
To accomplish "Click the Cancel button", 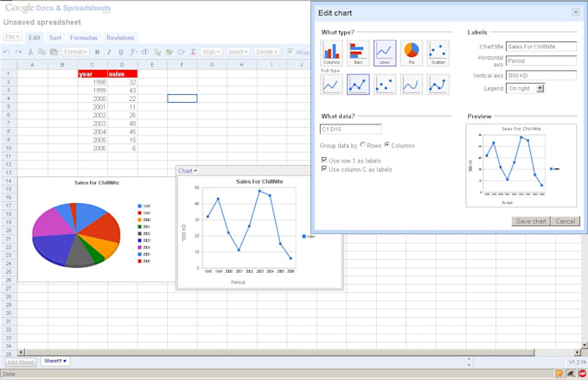I will (x=566, y=221).
